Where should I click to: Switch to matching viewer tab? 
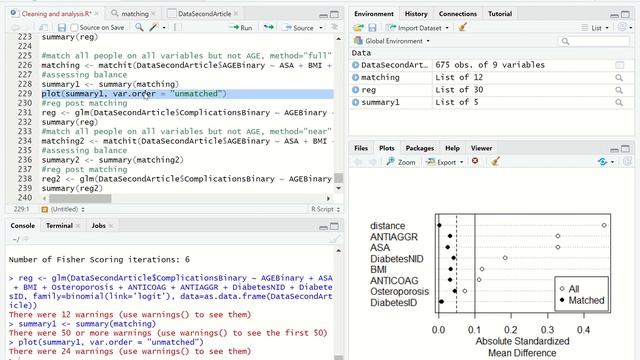coord(135,14)
